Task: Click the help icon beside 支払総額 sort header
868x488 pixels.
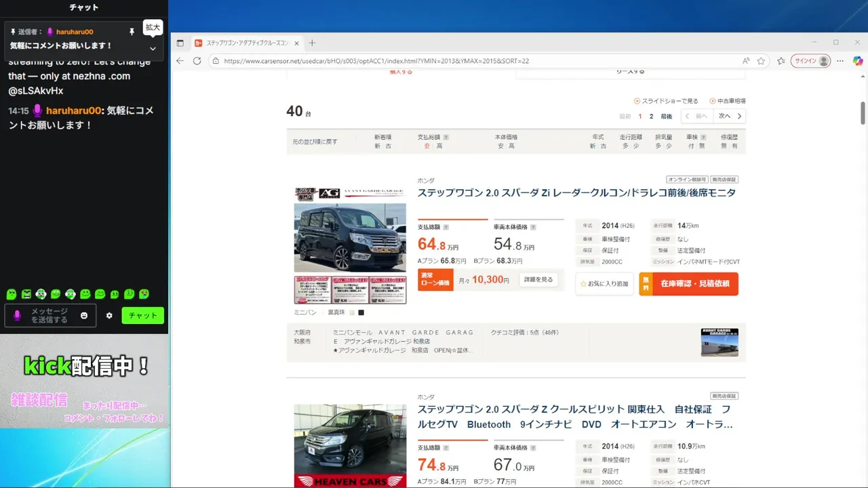Action: click(446, 137)
